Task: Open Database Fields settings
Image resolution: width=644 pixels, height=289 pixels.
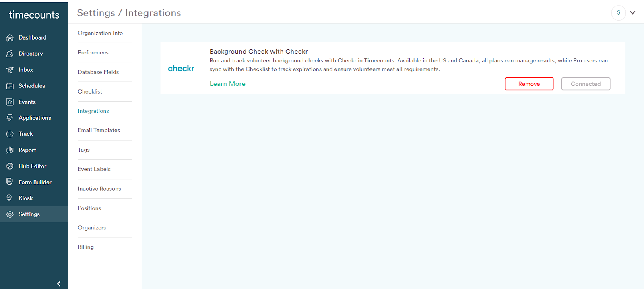Action: point(98,72)
